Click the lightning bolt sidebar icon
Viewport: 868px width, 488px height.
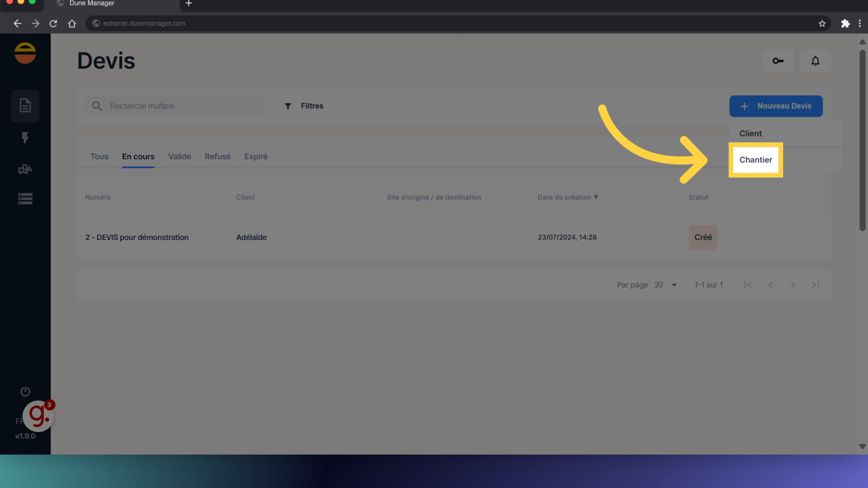(25, 138)
